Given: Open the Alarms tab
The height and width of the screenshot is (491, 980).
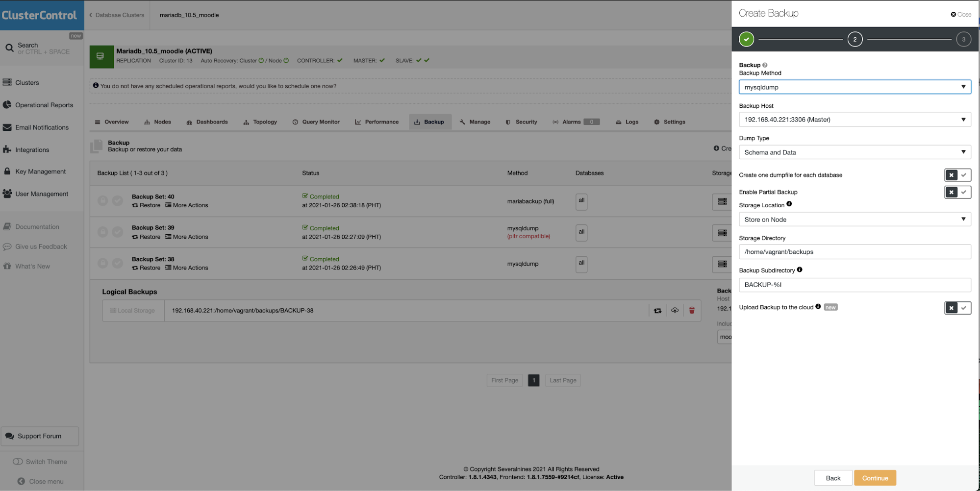Looking at the screenshot, I should point(576,122).
